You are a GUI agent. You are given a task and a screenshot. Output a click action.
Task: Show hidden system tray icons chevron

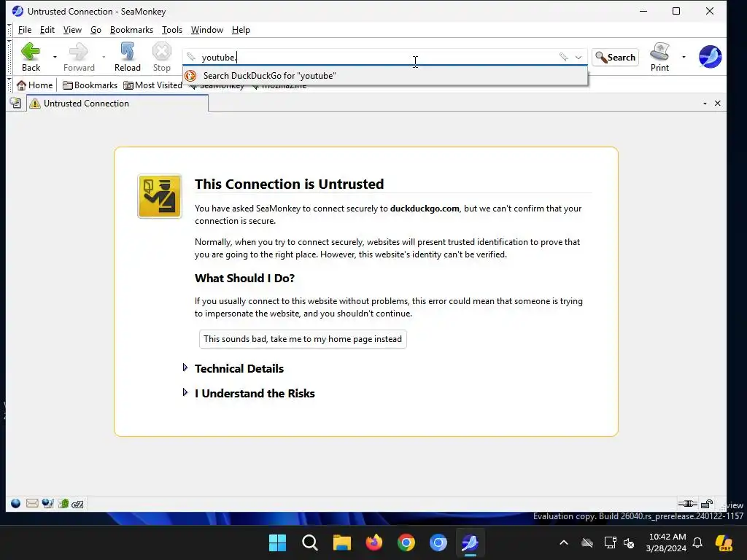click(564, 542)
